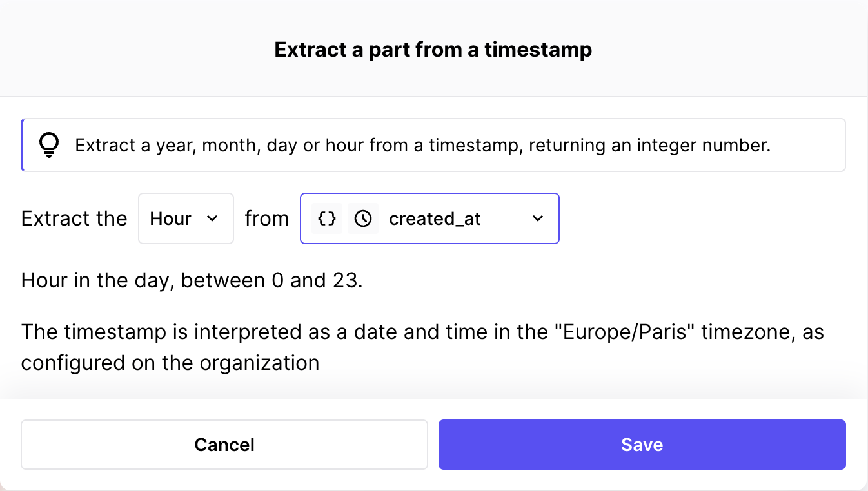Click the curly braces icon in field selector

(x=327, y=218)
